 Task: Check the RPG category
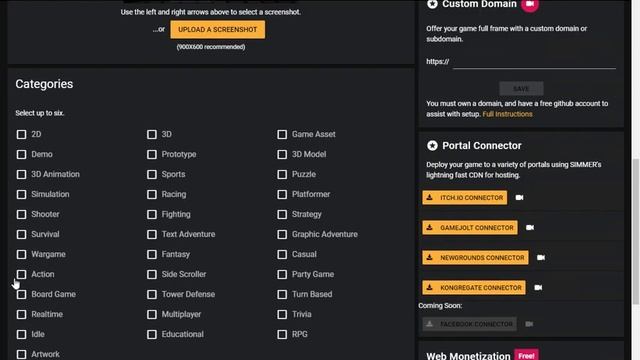click(282, 334)
